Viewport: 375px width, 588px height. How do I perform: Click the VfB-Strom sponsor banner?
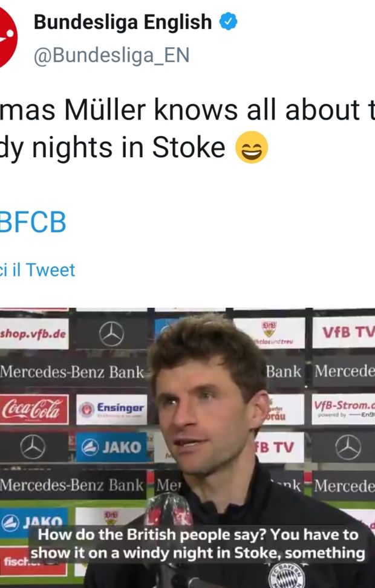pyautogui.click(x=343, y=409)
